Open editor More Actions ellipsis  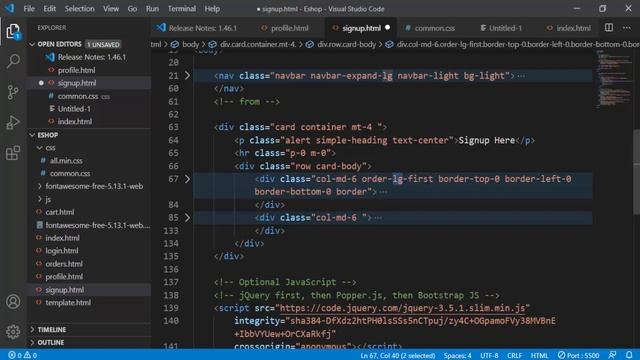click(x=627, y=28)
